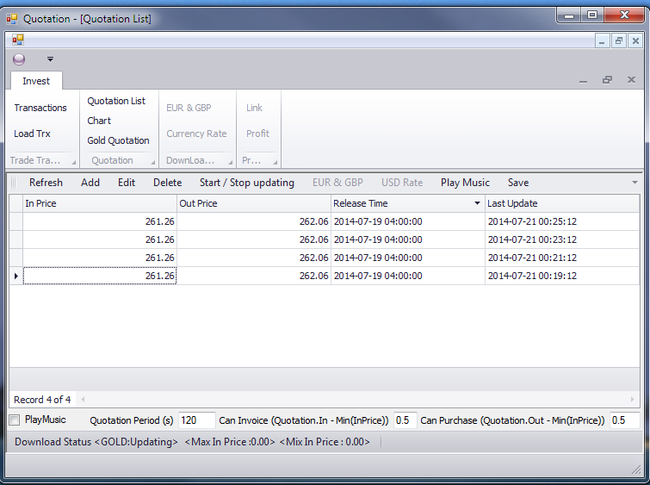Select the row updated 2014-07-21 00:23:12
This screenshot has width=650, height=485.
coord(325,240)
